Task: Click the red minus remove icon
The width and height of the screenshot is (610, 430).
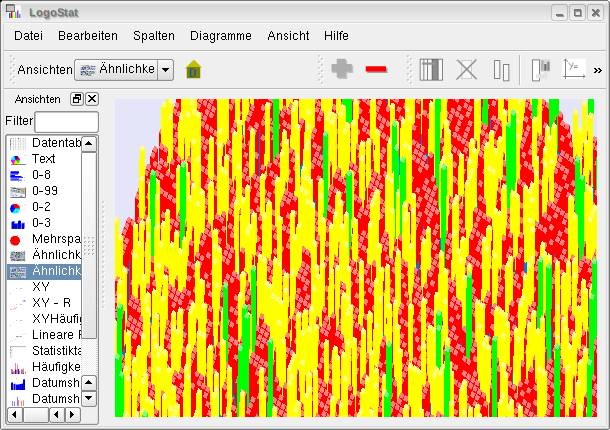Action: click(376, 69)
